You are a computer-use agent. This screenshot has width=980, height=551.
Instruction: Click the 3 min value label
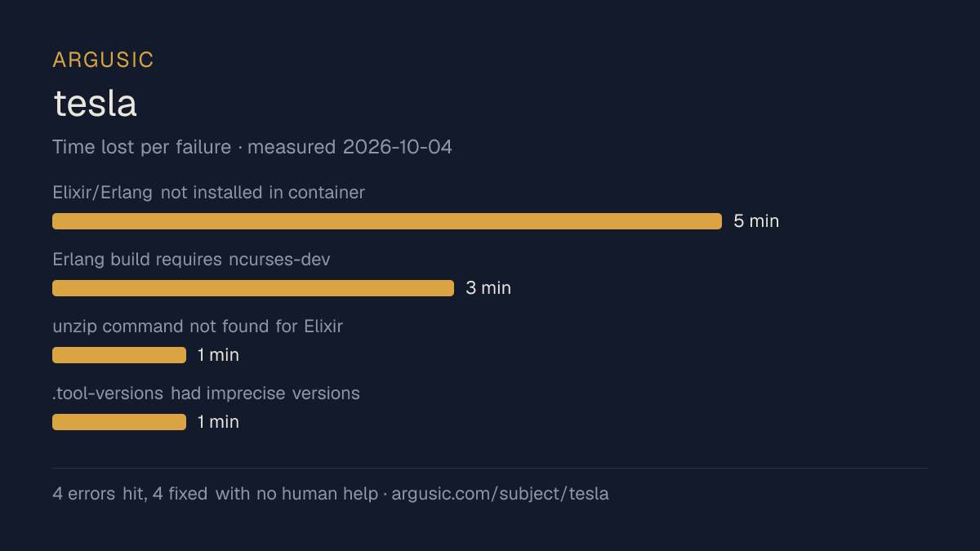point(488,288)
